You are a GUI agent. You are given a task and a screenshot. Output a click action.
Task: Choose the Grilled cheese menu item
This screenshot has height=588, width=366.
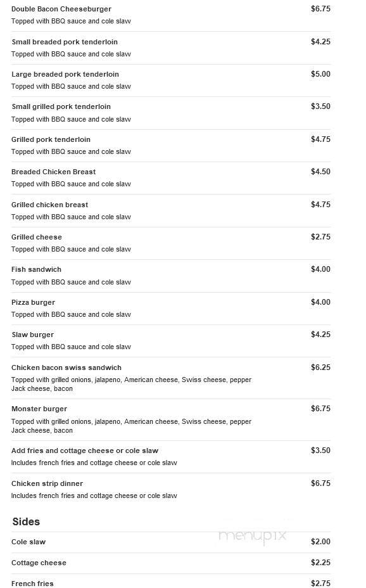pyautogui.click(x=36, y=237)
